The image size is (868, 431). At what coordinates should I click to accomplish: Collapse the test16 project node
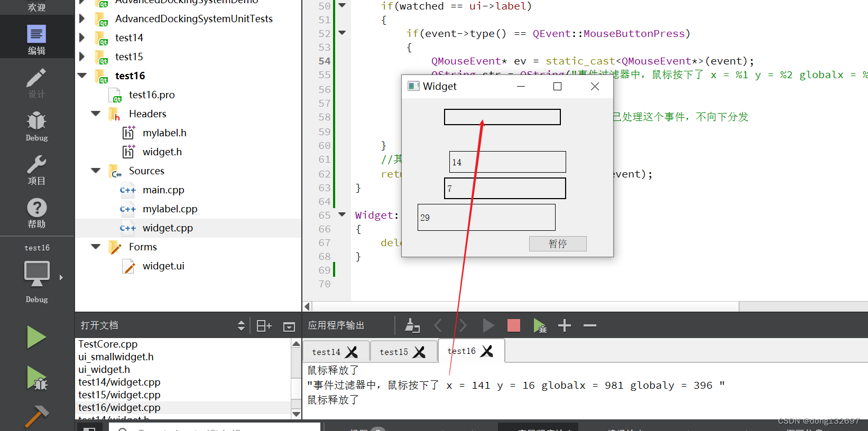[82, 76]
